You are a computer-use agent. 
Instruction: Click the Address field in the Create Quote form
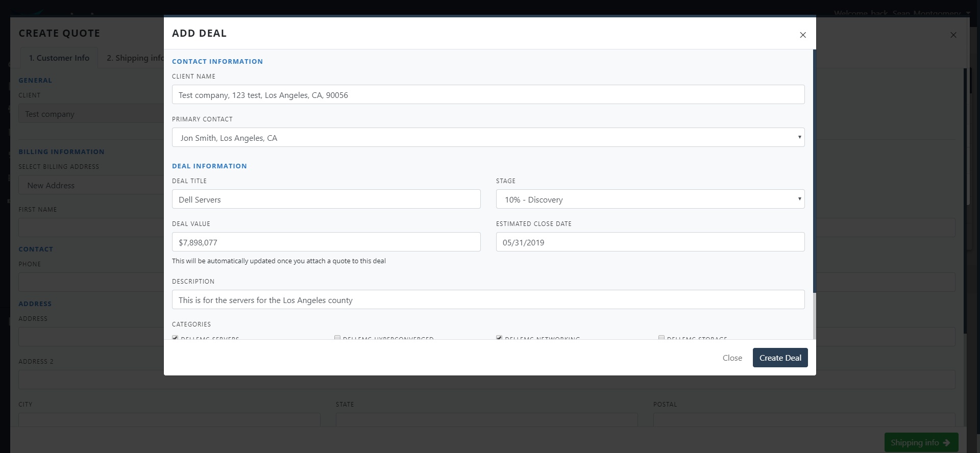point(91,337)
